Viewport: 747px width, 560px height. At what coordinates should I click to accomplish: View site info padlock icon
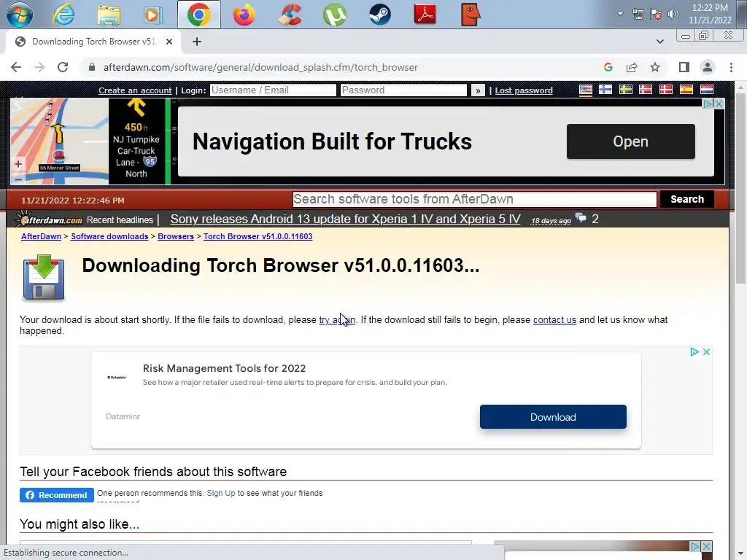click(x=91, y=67)
